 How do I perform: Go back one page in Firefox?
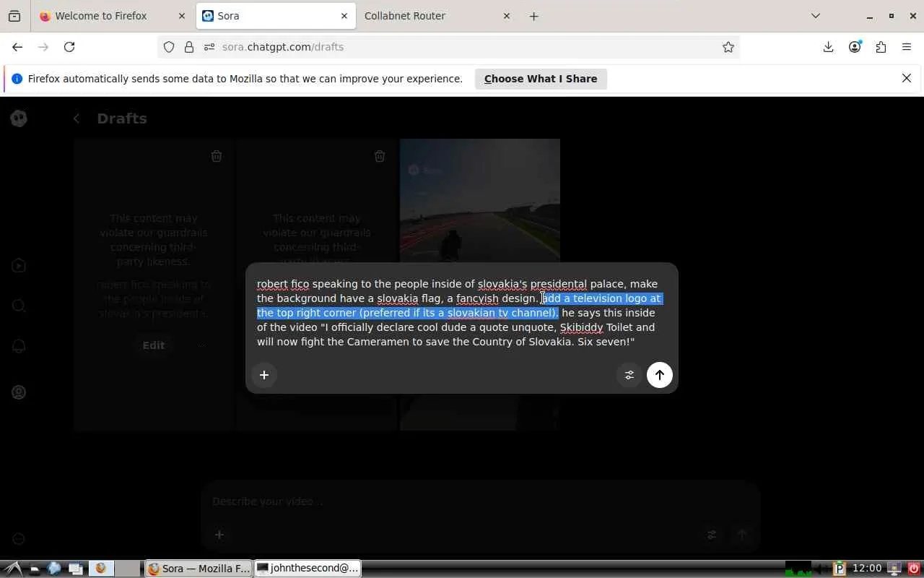[x=17, y=47]
